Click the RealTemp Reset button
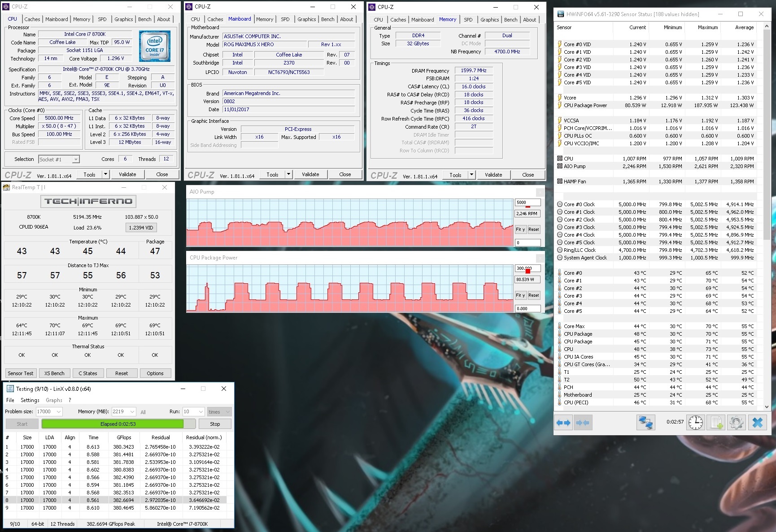Image resolution: width=776 pixels, height=532 pixels. click(122, 373)
